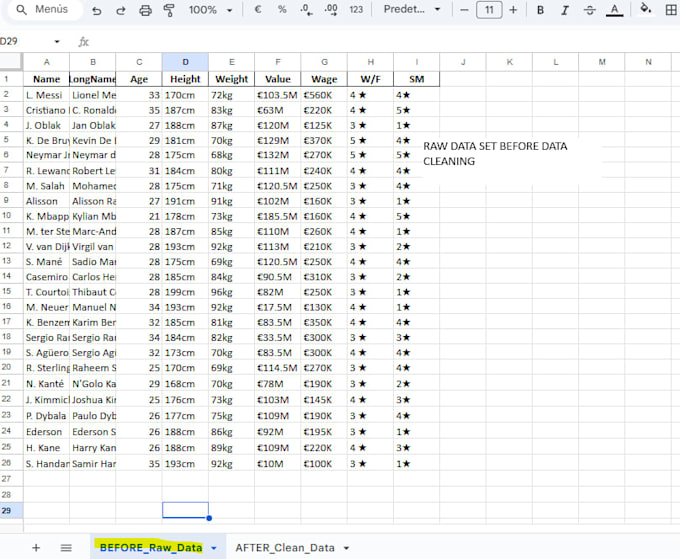
Task: Open the 123 more formats menu
Action: pos(356,10)
